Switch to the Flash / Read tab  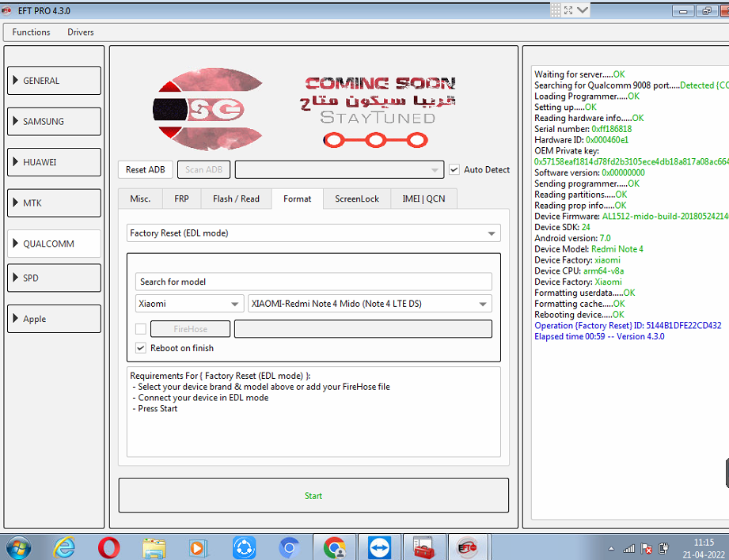point(236,199)
